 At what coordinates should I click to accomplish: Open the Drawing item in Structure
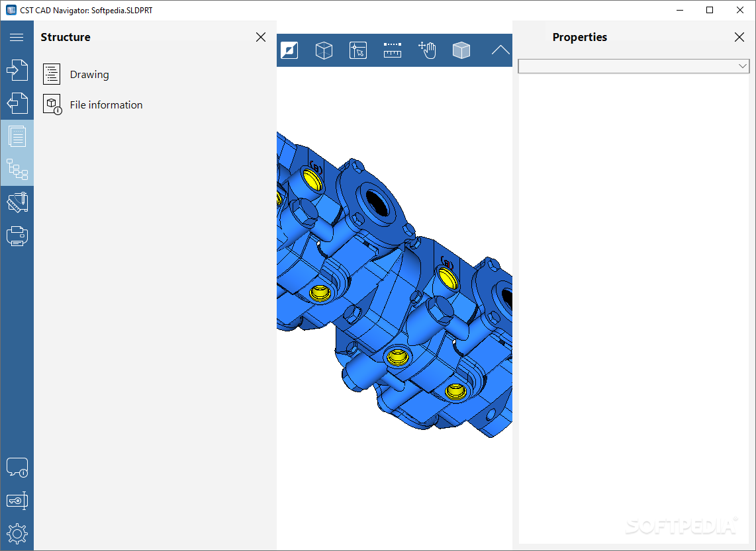coord(89,74)
